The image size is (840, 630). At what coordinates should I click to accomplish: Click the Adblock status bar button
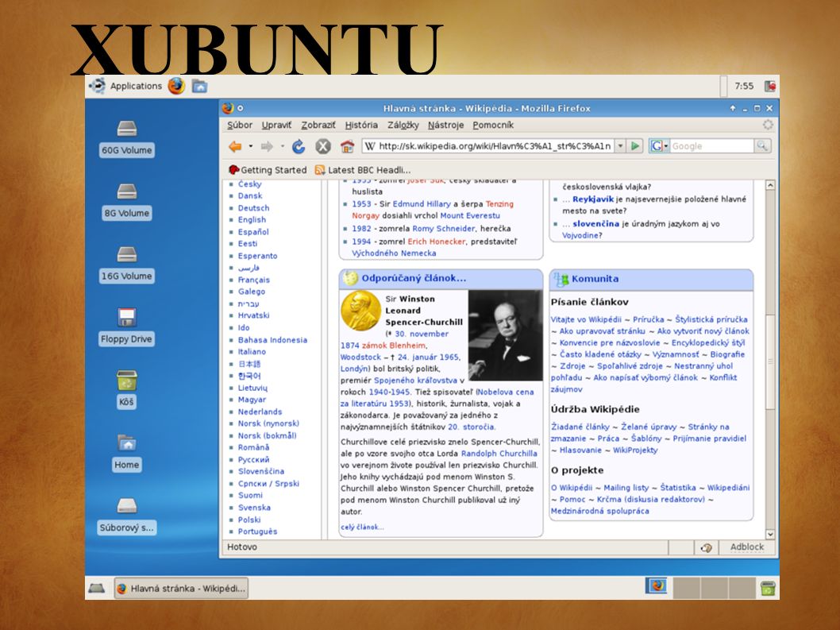pos(747,547)
